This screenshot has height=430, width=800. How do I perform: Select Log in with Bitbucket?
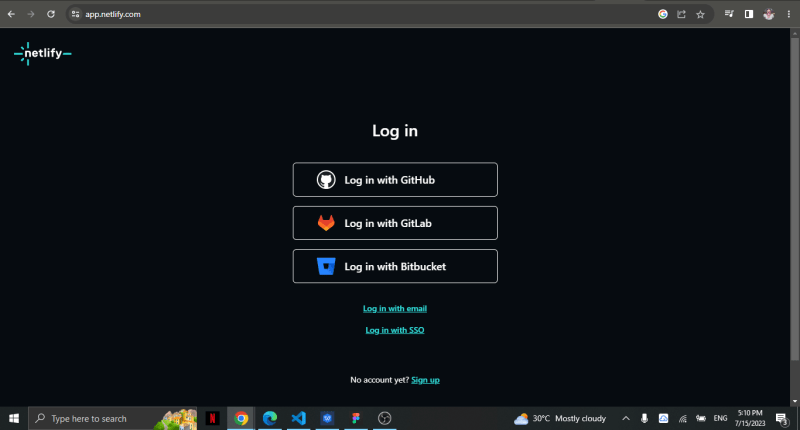click(395, 266)
